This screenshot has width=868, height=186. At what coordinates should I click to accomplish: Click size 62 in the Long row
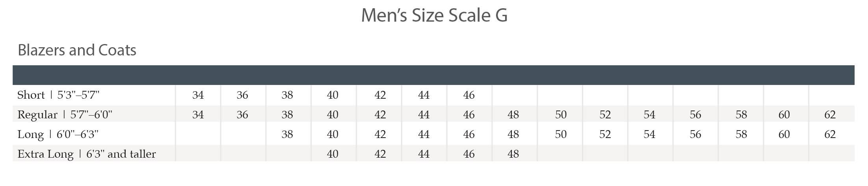click(x=830, y=134)
